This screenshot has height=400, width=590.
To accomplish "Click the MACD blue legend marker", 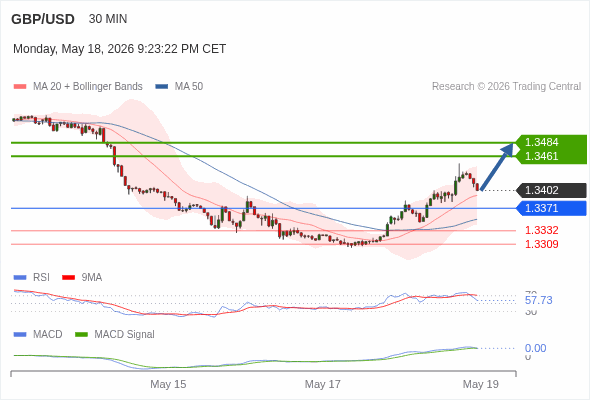I will 20,334.
